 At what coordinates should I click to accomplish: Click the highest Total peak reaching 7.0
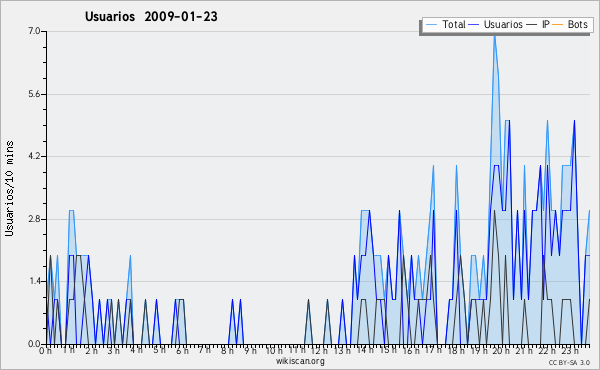(x=495, y=37)
